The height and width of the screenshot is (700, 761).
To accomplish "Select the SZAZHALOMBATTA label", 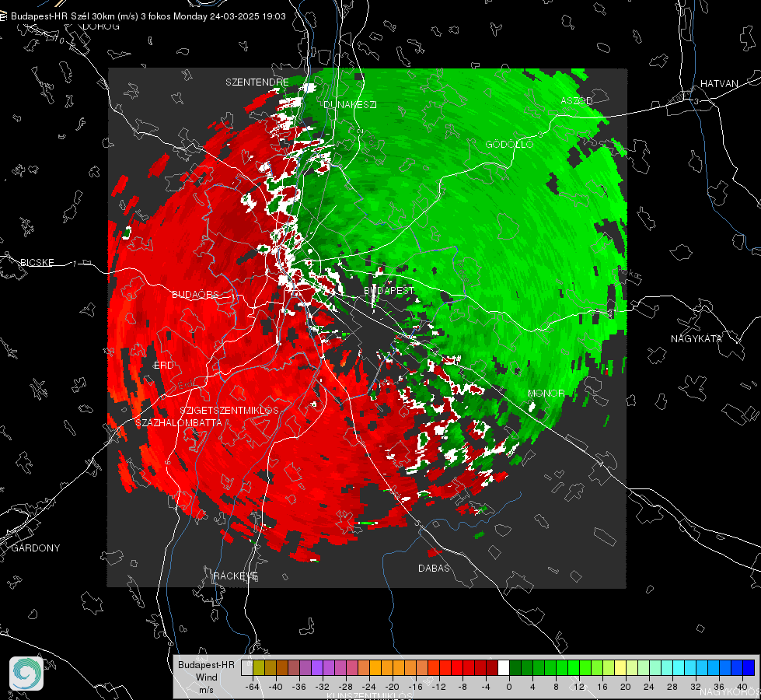I will (x=179, y=422).
